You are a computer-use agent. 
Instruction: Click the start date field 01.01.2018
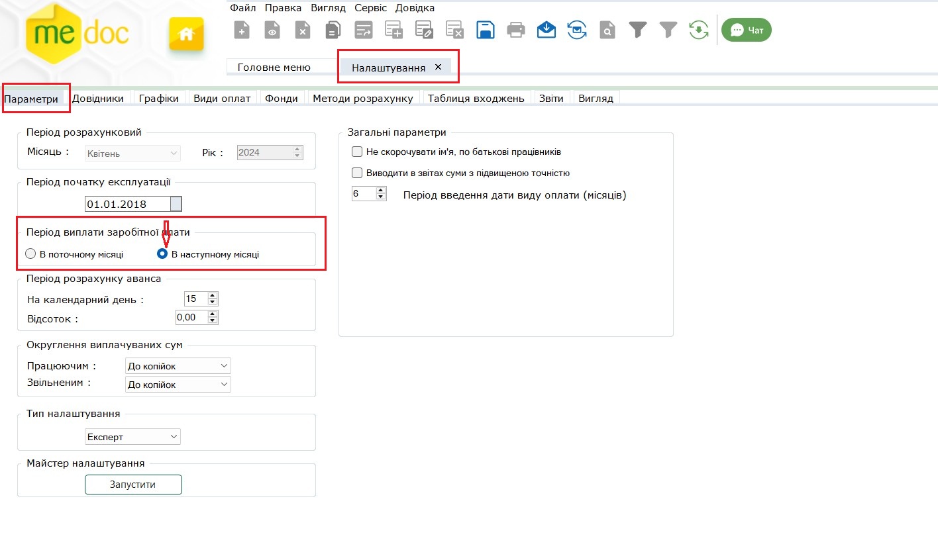tap(127, 204)
